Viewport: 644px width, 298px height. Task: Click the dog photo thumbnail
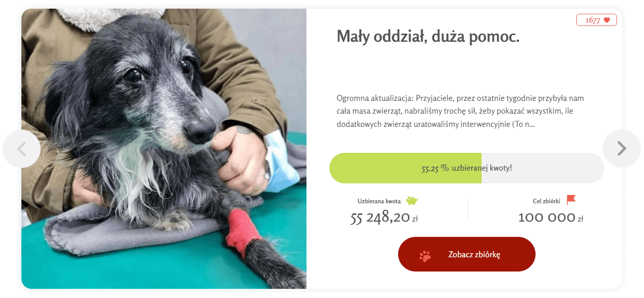(164, 149)
